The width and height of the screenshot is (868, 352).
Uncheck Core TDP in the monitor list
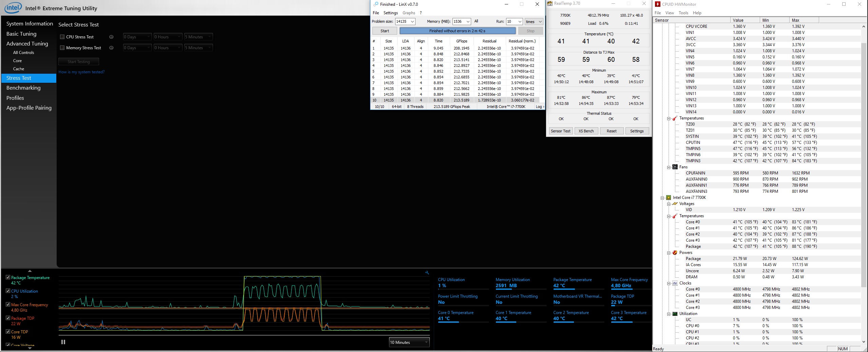pos(8,332)
